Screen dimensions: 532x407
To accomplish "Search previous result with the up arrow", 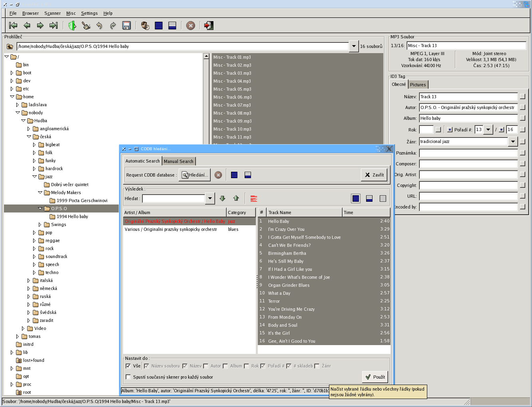I will [236, 199].
